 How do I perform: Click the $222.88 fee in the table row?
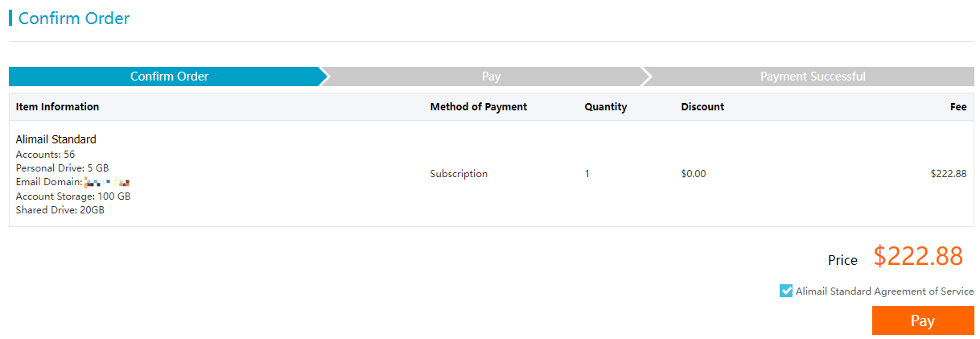click(x=948, y=173)
